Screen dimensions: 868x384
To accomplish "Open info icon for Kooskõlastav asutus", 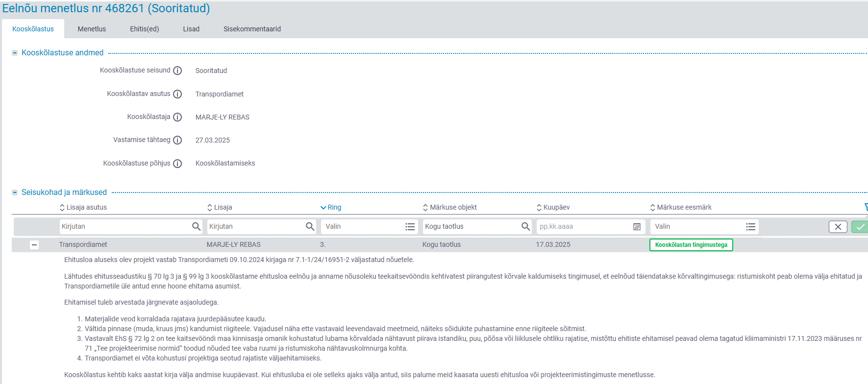I will click(177, 94).
